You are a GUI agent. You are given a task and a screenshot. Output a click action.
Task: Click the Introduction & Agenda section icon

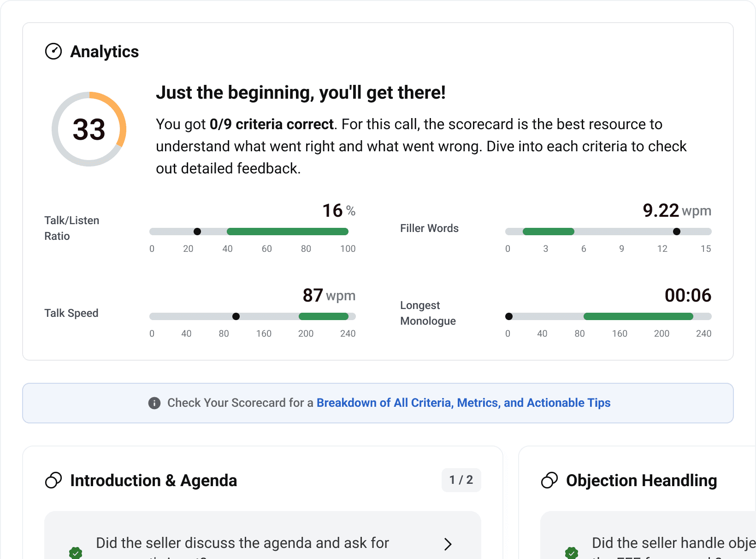point(53,480)
